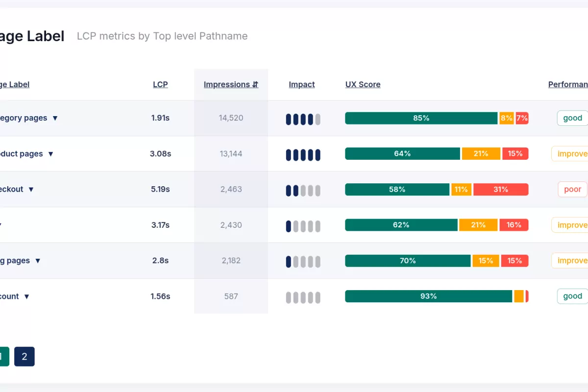The width and height of the screenshot is (588, 392).
Task: Click the dropdown caret on the checkout label
Action: click(x=31, y=189)
